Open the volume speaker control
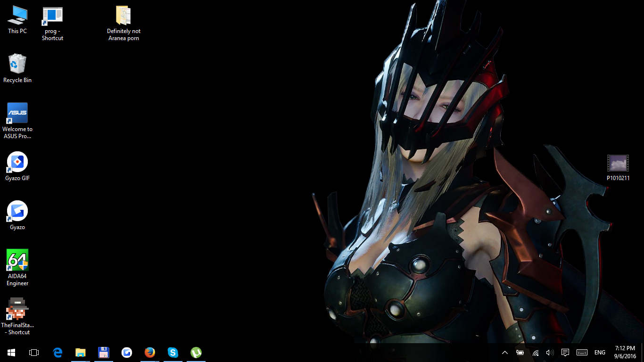This screenshot has width=644, height=362. pyautogui.click(x=550, y=353)
